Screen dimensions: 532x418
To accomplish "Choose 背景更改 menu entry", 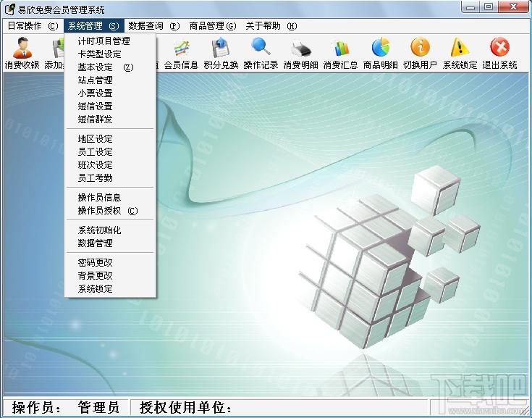I will (110, 276).
